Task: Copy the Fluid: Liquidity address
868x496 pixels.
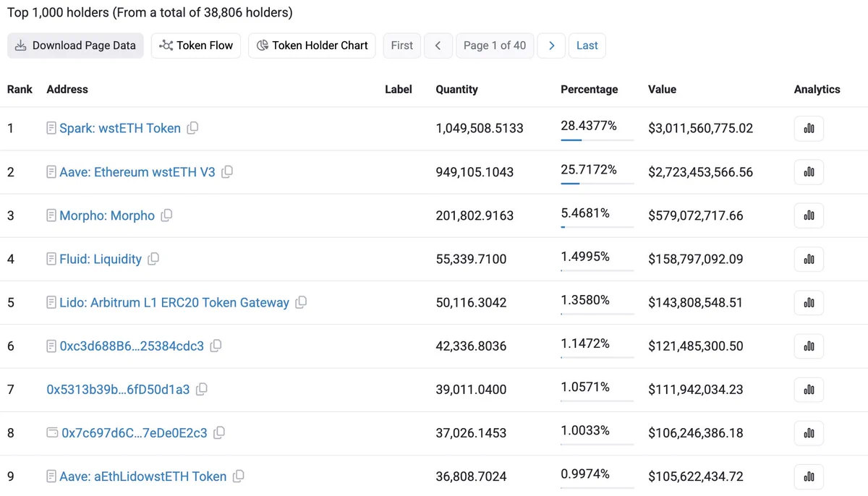Action: click(x=153, y=259)
